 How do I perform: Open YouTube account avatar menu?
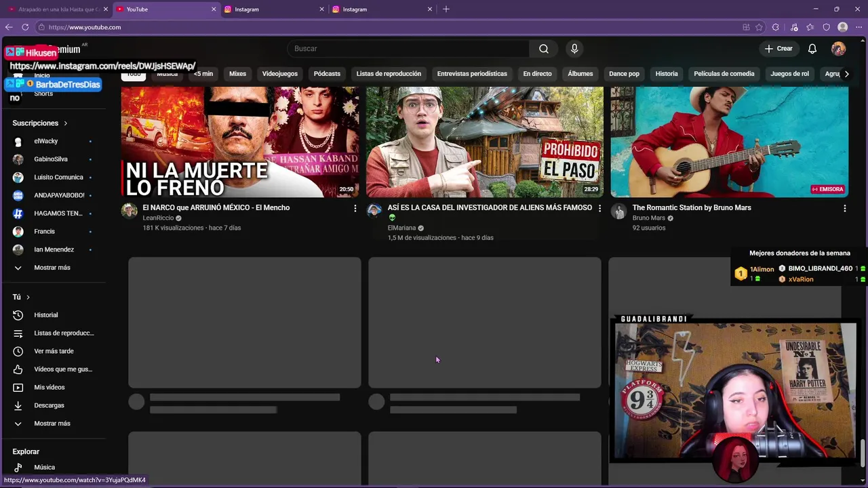tap(839, 49)
